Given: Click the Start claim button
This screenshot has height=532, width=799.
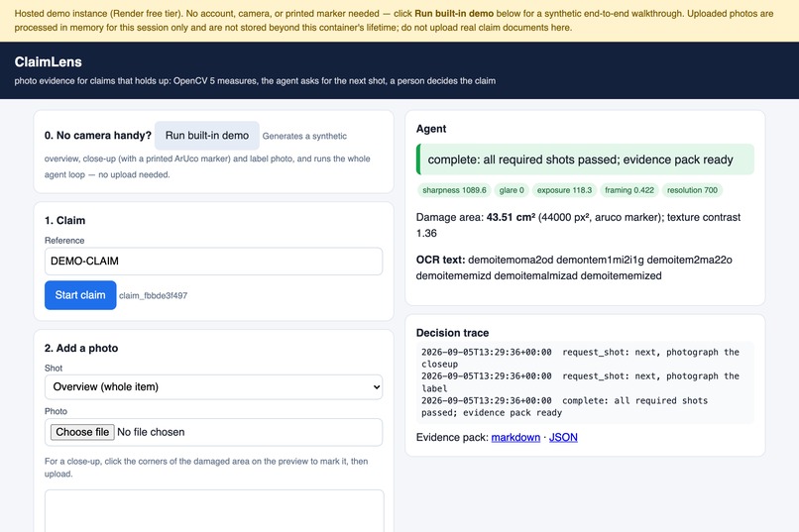Looking at the screenshot, I should [80, 295].
